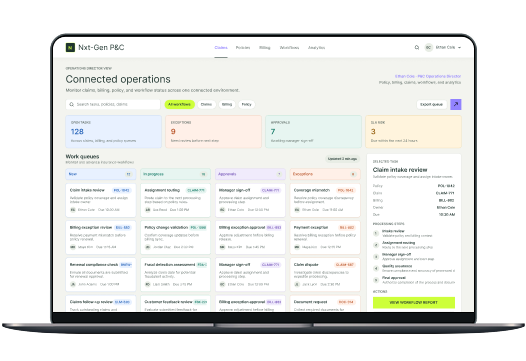The width and height of the screenshot is (526, 361).
Task: Select the Policy filter chip
Action: coord(247,104)
